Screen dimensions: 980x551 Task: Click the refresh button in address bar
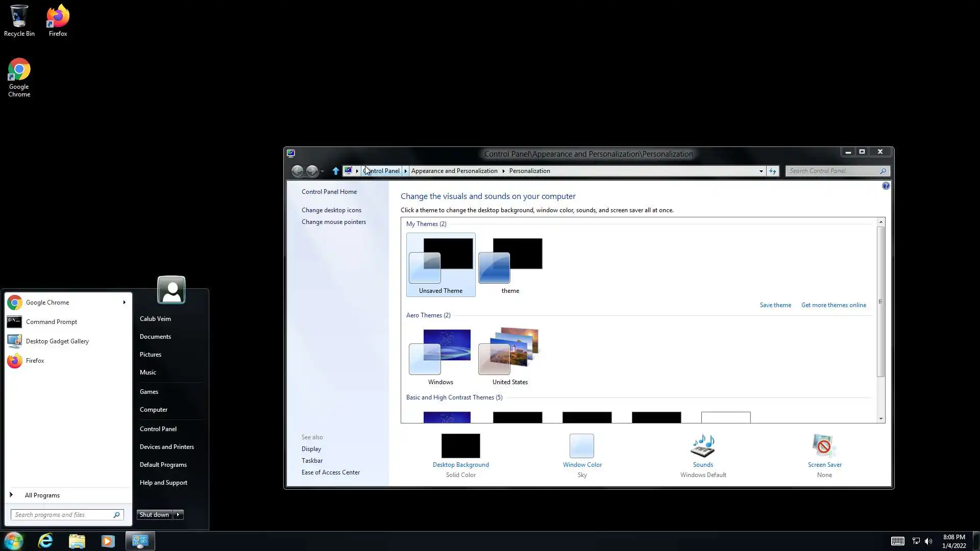(773, 171)
